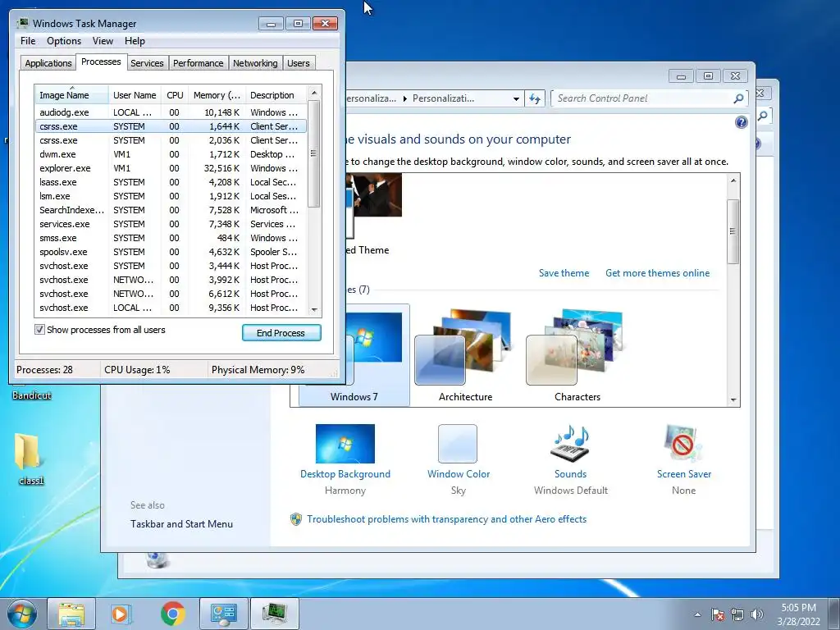Select the lsass.exe process row
The width and height of the screenshot is (840, 630).
171,182
